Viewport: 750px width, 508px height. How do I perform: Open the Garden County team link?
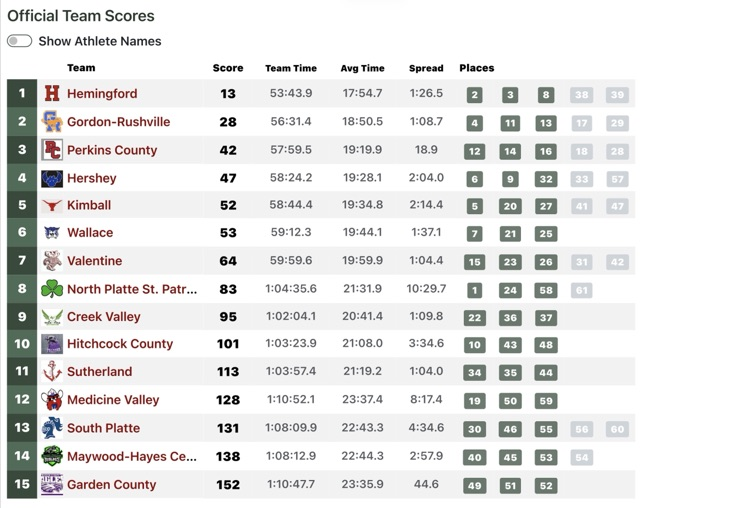[111, 485]
